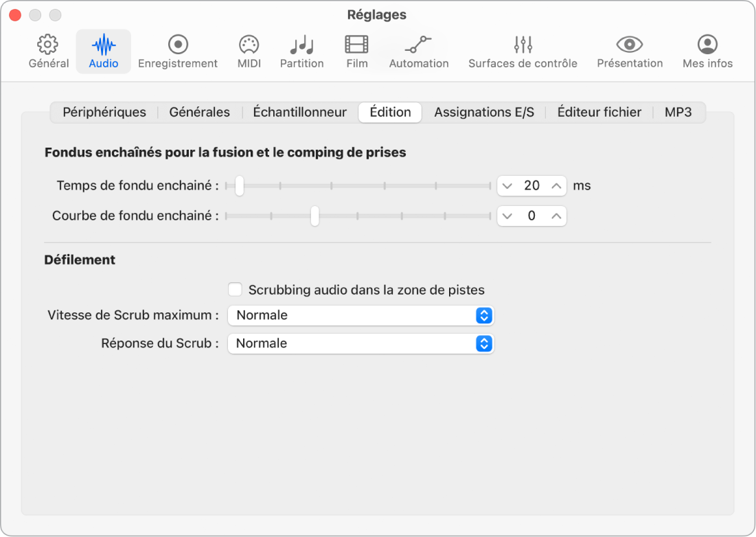Switch to the Périphériques tab
756x537 pixels.
pyautogui.click(x=104, y=112)
